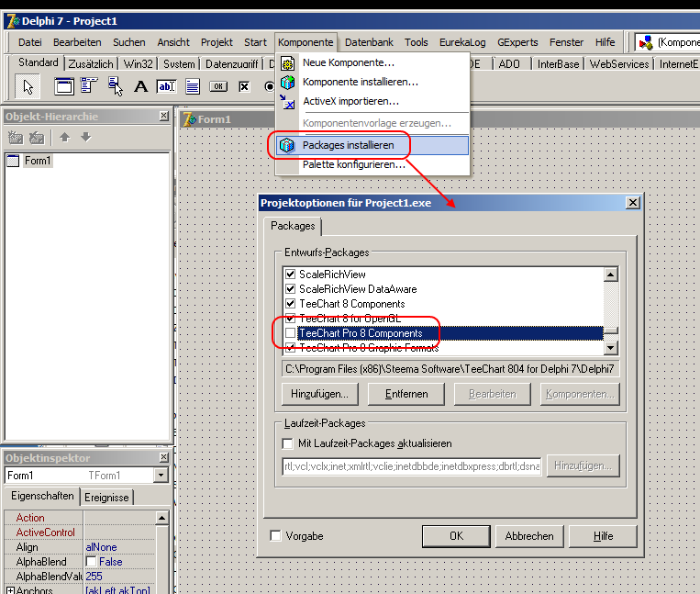Uncheck TeeChart 8 for OpenGL package
The height and width of the screenshot is (594, 700).
290,318
